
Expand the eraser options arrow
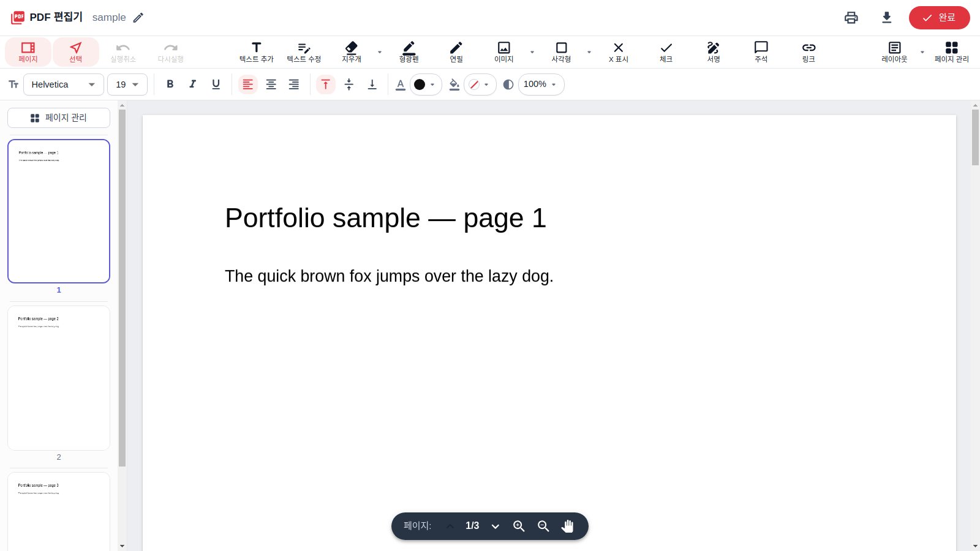(380, 52)
